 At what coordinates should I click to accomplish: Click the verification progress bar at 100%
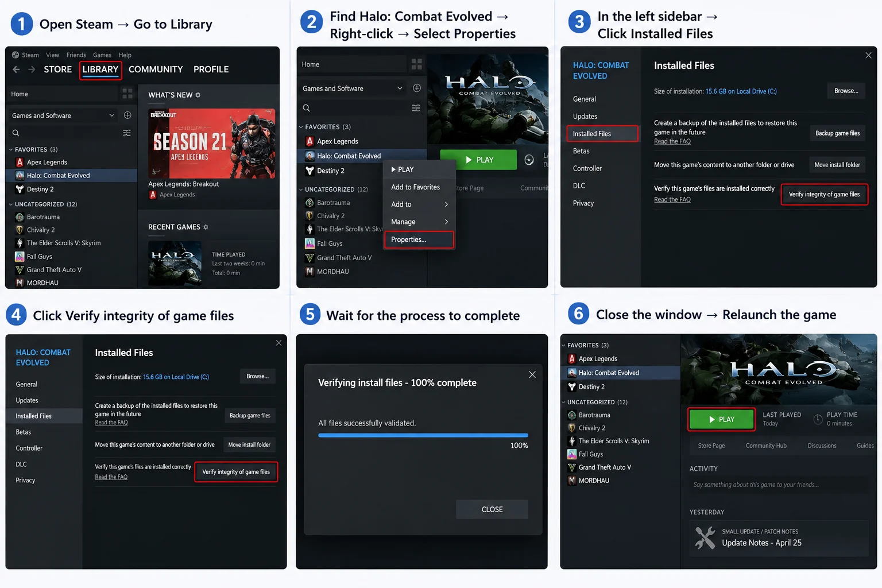423,435
